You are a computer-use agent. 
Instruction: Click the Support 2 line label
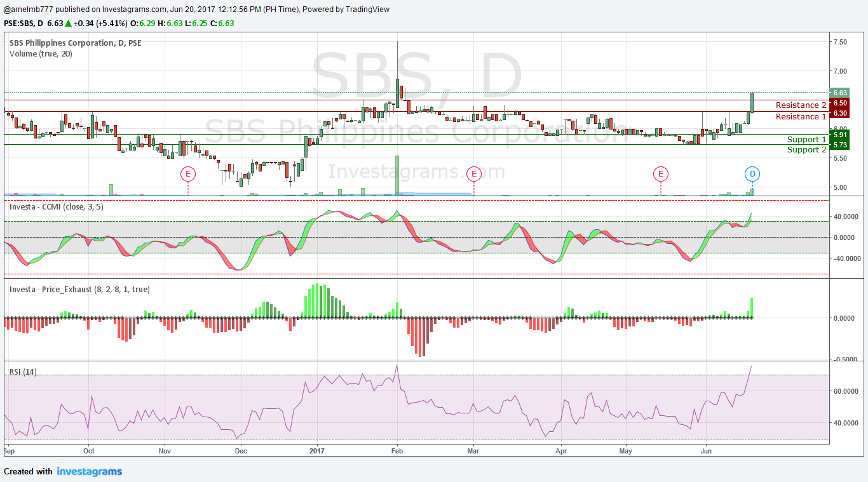click(807, 150)
